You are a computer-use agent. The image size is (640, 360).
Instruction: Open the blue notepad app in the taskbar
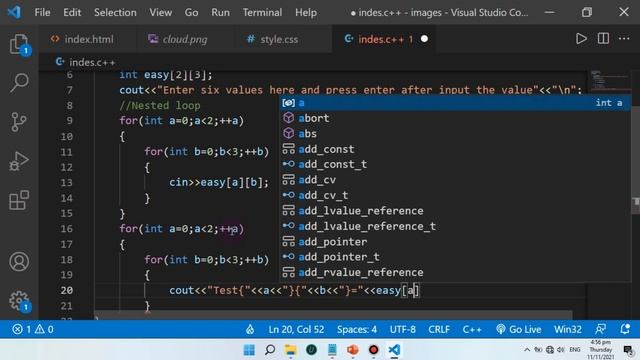pyautogui.click(x=332, y=350)
